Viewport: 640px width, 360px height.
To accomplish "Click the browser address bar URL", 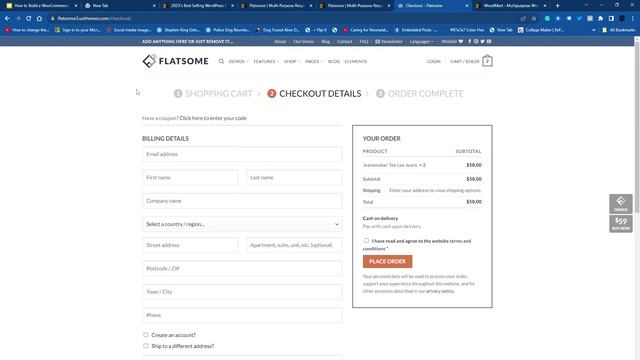I will click(x=94, y=18).
